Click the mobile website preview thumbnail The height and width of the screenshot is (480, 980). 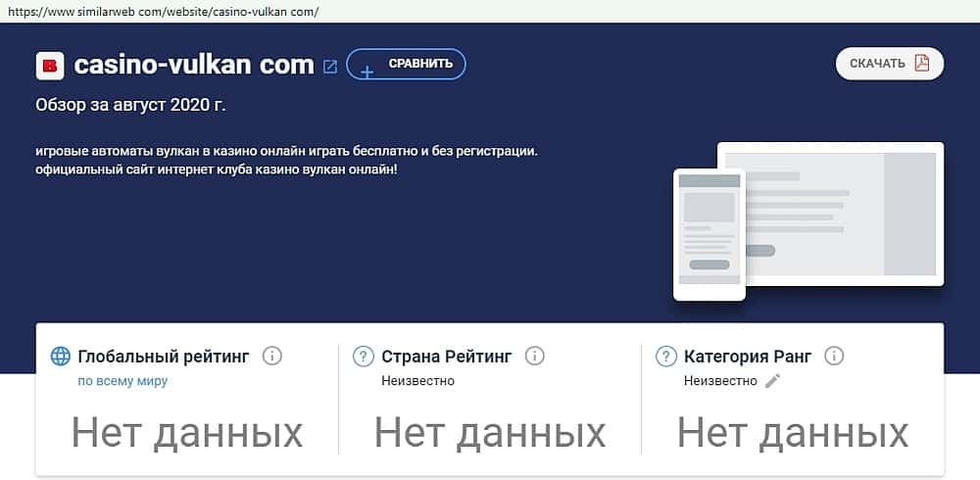coord(710,235)
